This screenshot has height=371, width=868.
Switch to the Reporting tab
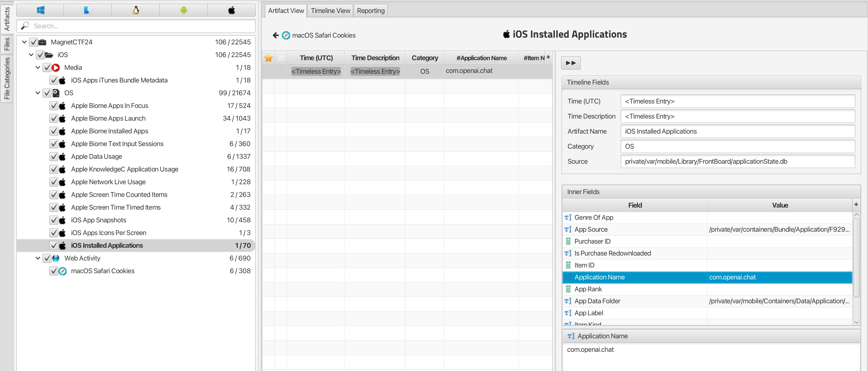point(371,11)
